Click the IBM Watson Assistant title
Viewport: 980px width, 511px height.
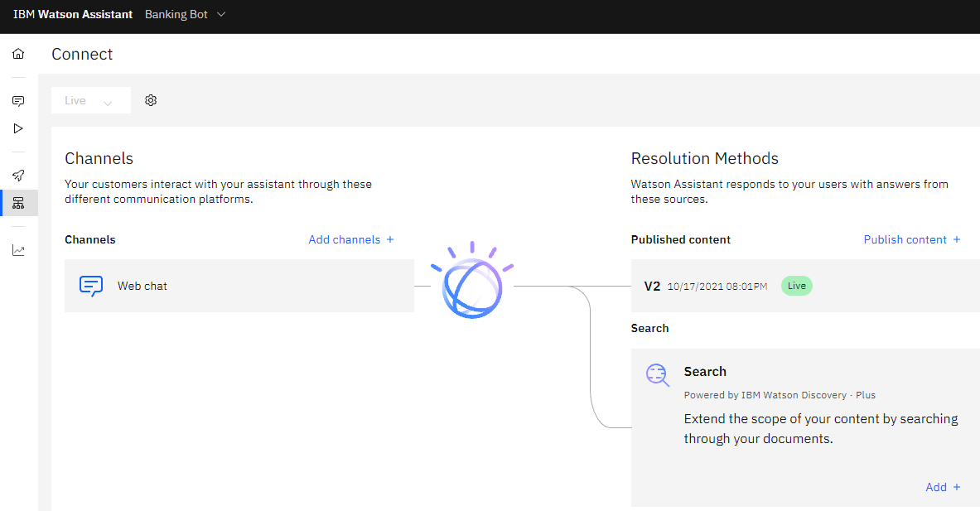click(73, 14)
